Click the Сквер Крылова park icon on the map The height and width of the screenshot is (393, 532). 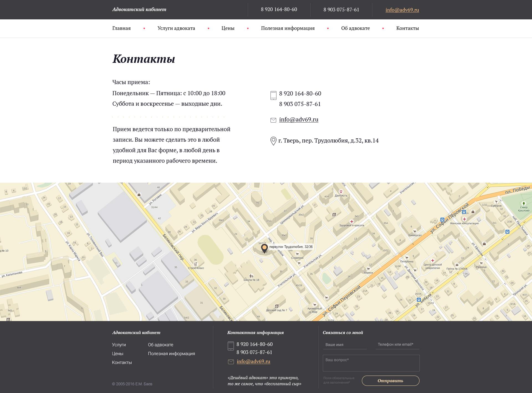524,203
